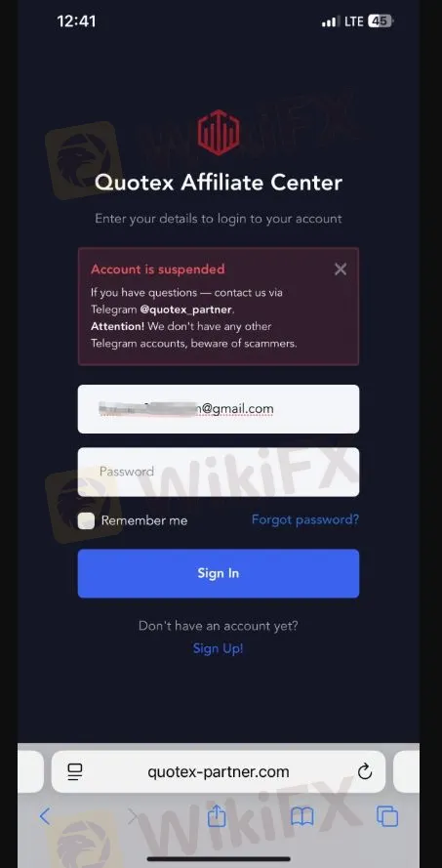Open Safari page settings reader icon

(x=75, y=771)
